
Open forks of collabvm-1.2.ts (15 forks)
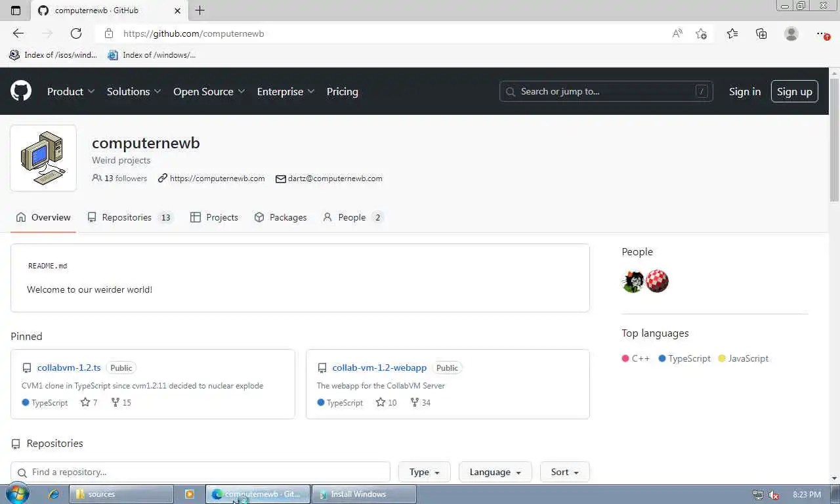[x=121, y=402]
